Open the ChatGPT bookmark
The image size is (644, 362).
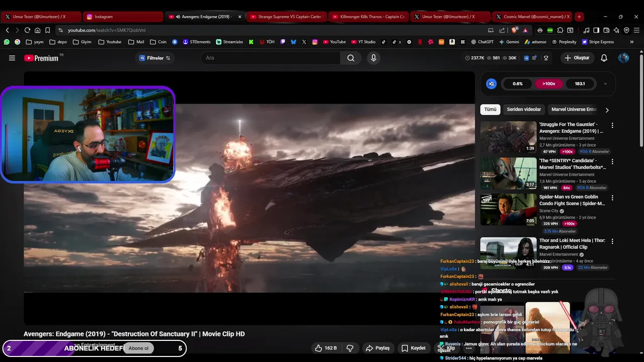(482, 42)
